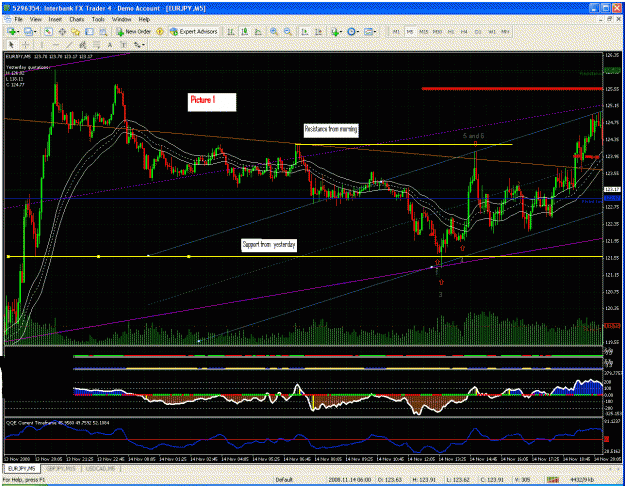Switch to W1 timeframe

[491, 32]
